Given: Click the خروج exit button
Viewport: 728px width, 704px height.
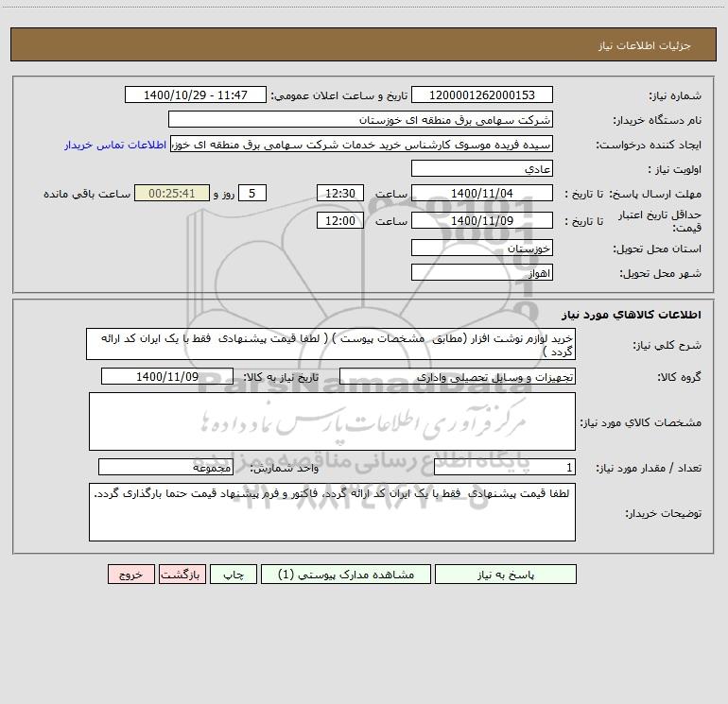Looking at the screenshot, I should 130,574.
